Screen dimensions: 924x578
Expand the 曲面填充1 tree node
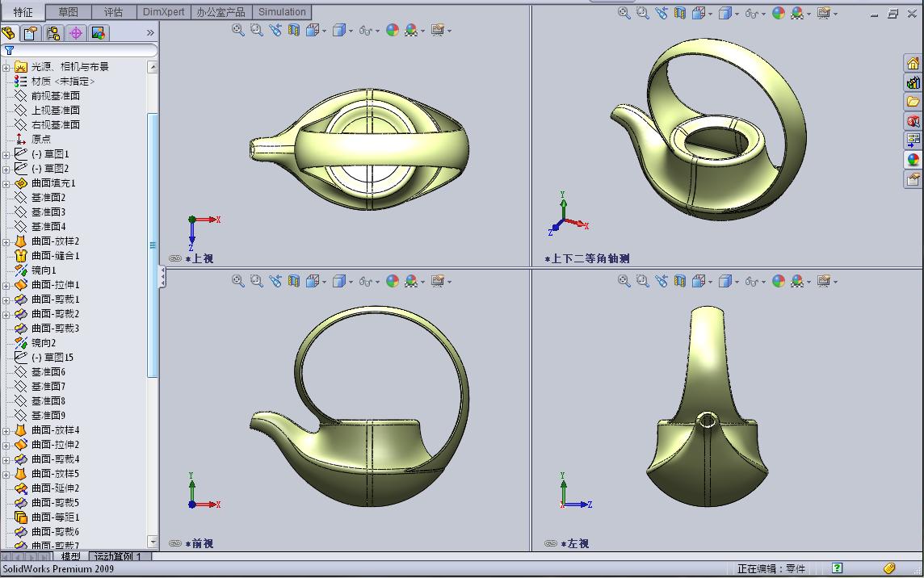pyautogui.click(x=6, y=183)
